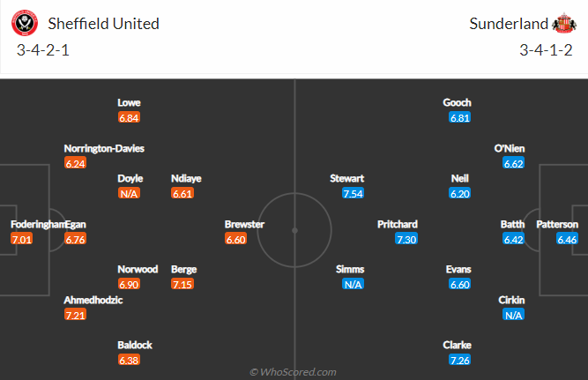Click the WhoScored.com watermark
Image resolution: width=588 pixels, height=380 pixels.
[x=293, y=372]
